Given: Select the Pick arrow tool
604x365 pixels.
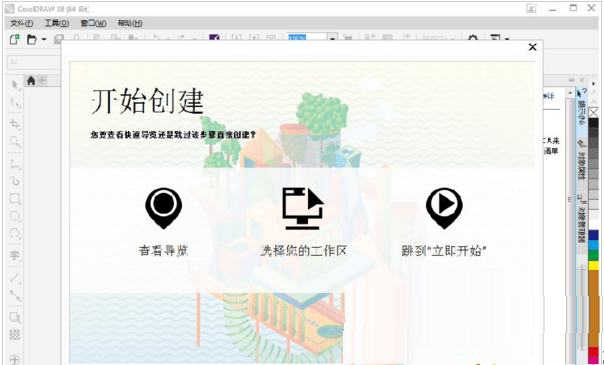Looking at the screenshot, I should click(15, 85).
